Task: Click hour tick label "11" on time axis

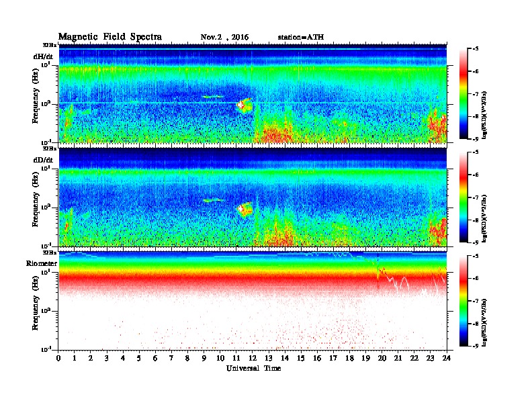Action: coord(236,358)
